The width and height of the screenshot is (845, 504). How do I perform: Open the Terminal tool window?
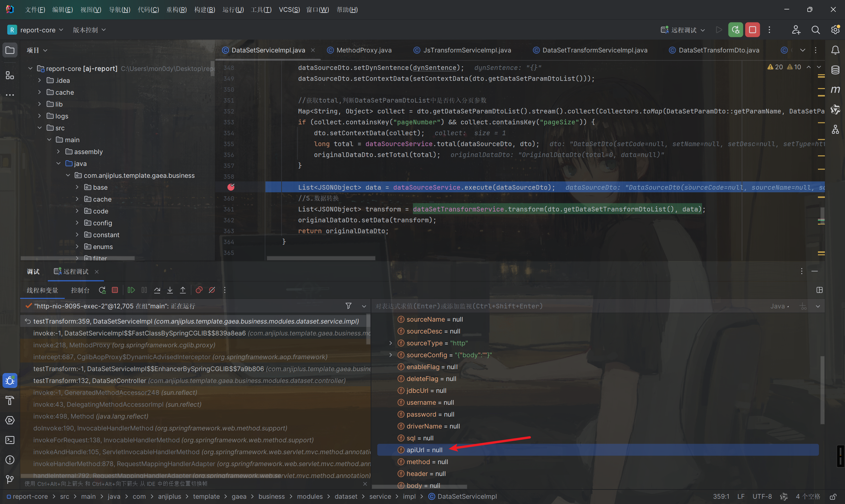10,440
